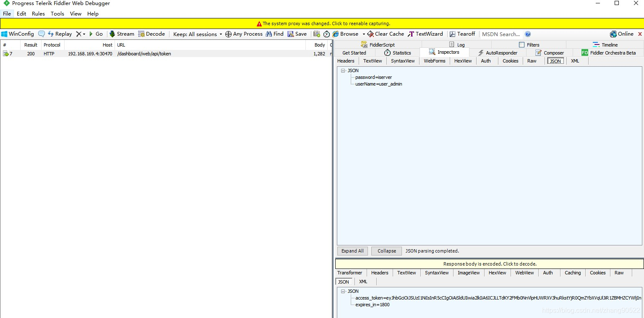Image resolution: width=644 pixels, height=318 pixels.
Task: Select the access_token tree node
Action: (498, 298)
